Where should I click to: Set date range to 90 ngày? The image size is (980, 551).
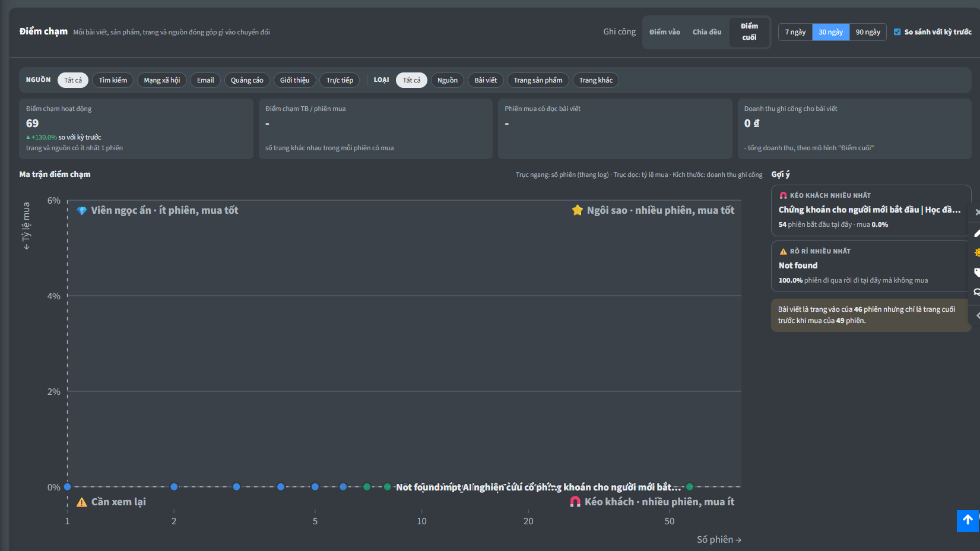click(x=868, y=32)
